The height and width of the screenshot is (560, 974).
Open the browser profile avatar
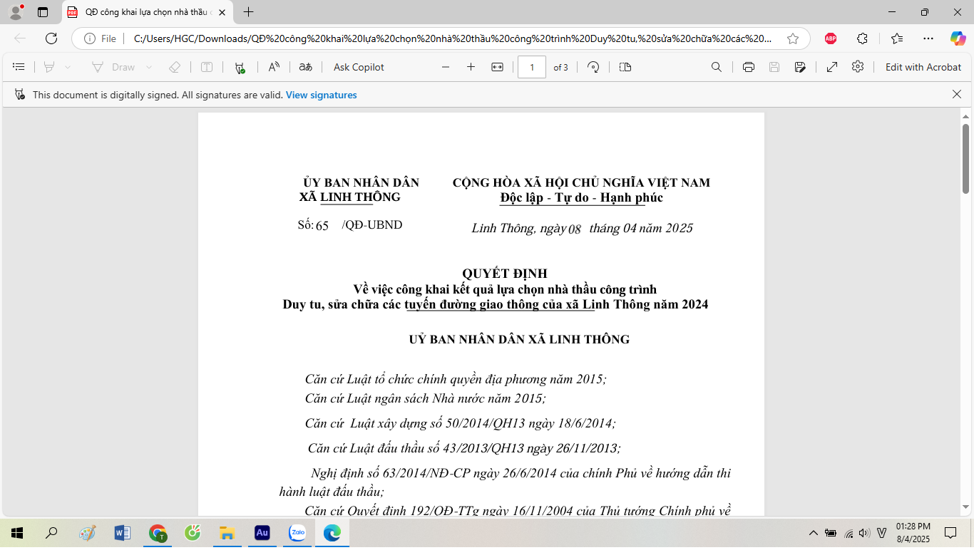[x=16, y=12]
